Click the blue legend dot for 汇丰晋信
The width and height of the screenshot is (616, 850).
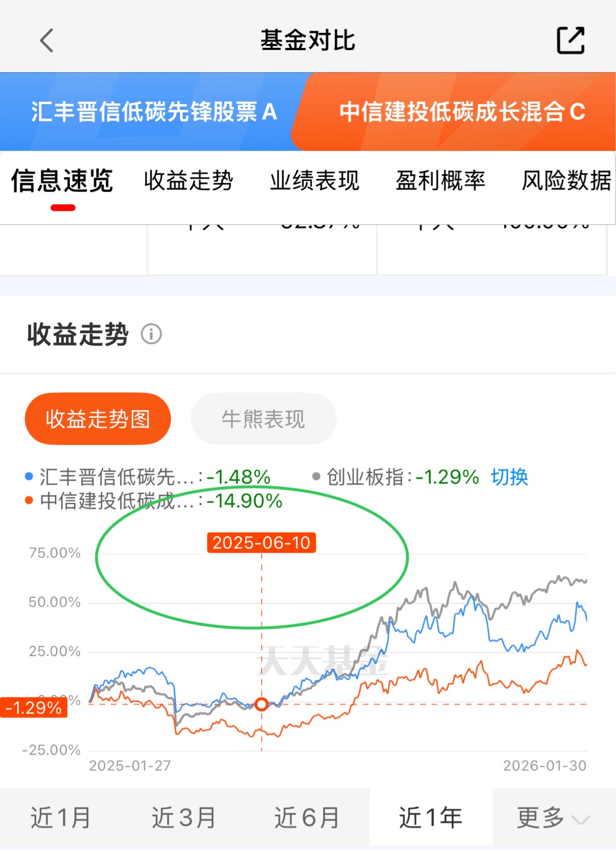29,476
